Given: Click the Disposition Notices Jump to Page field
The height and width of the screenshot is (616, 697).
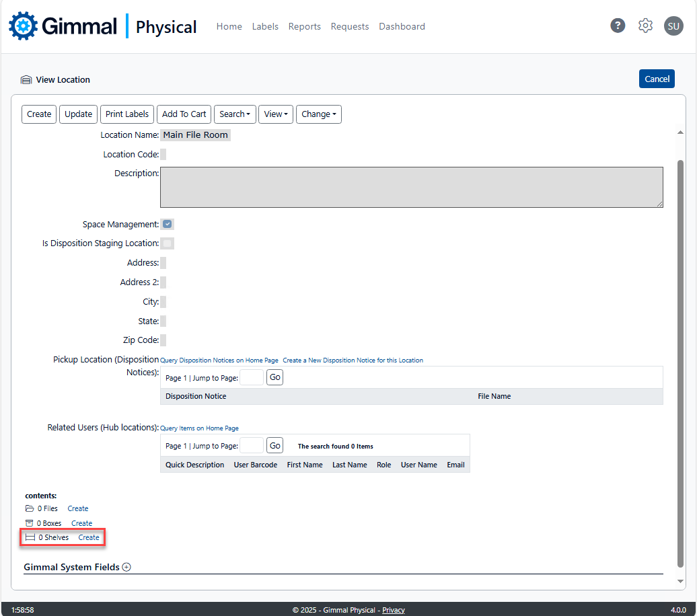Looking at the screenshot, I should [x=252, y=377].
